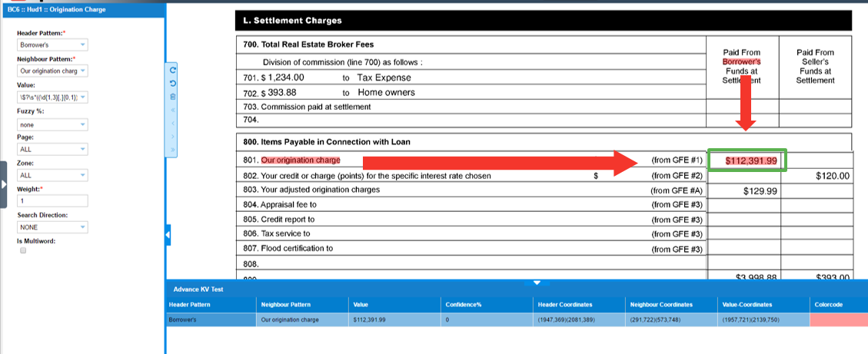Click the Header Pattern column header
The image size is (868, 354).
click(211, 305)
